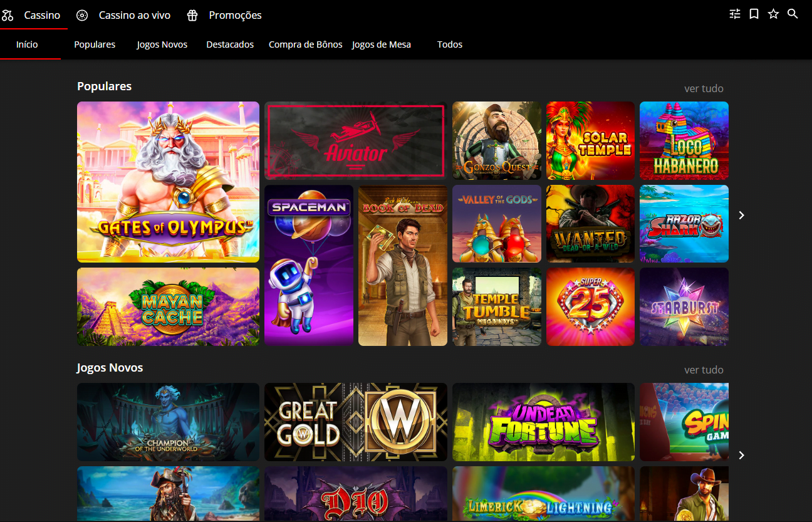Open the Gates of Olympus game

pyautogui.click(x=168, y=182)
